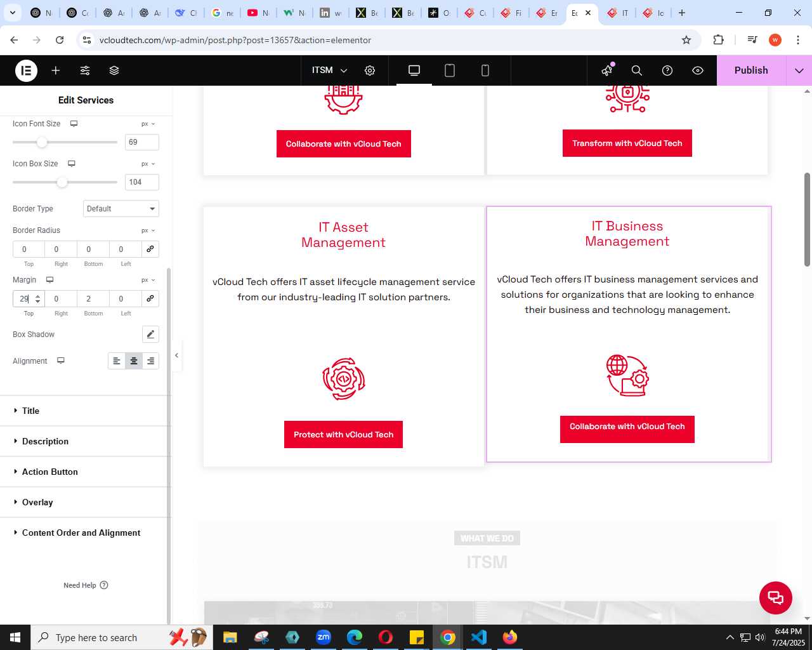Image resolution: width=812 pixels, height=650 pixels.
Task: Click Protect with vCloud Tech button
Action: [x=343, y=435]
